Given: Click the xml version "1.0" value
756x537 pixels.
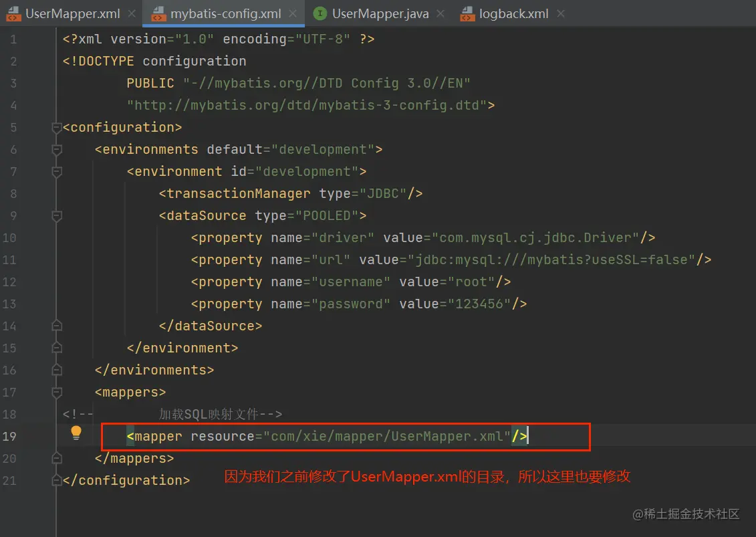Looking at the screenshot, I should [195, 39].
